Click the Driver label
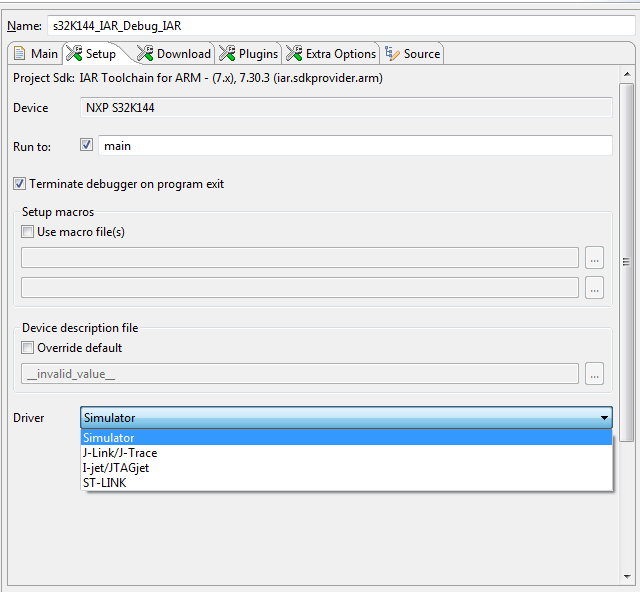The width and height of the screenshot is (640, 592). point(29,418)
